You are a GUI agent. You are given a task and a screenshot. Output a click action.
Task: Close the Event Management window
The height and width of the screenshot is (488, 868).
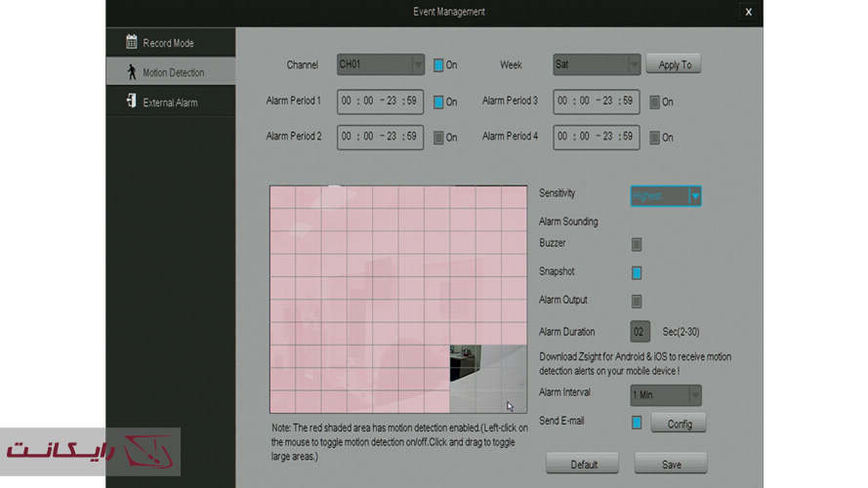[x=748, y=12]
